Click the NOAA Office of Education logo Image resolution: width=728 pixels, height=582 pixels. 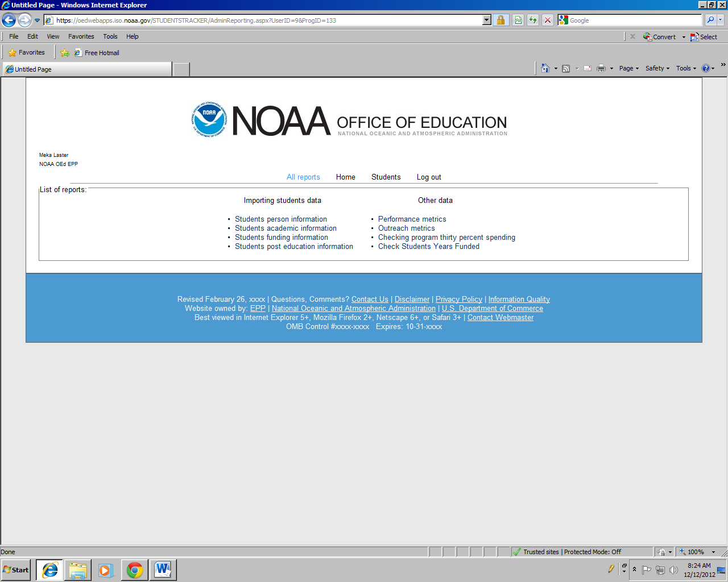coord(349,120)
